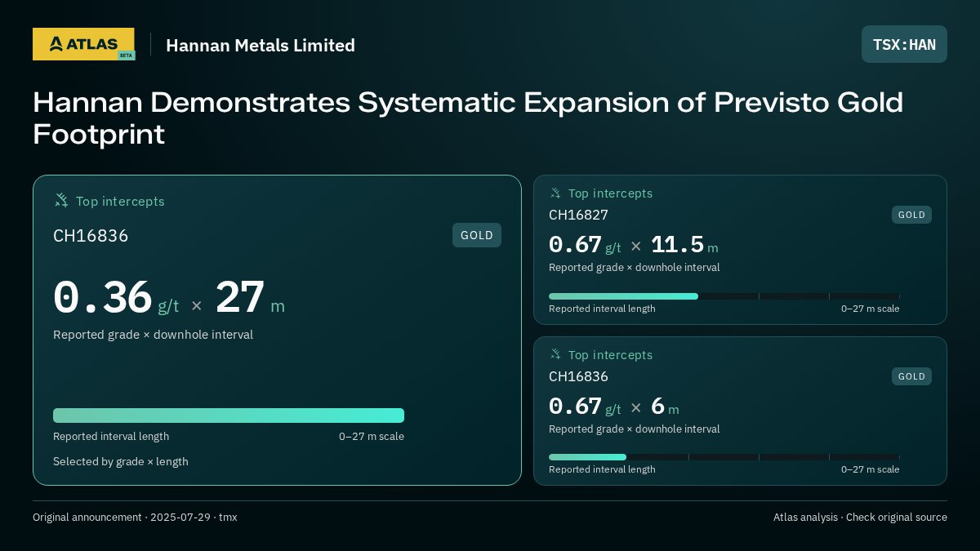Viewport: 980px width, 551px height.
Task: Click the drill icon in the CH16836 6 m card
Action: click(555, 354)
